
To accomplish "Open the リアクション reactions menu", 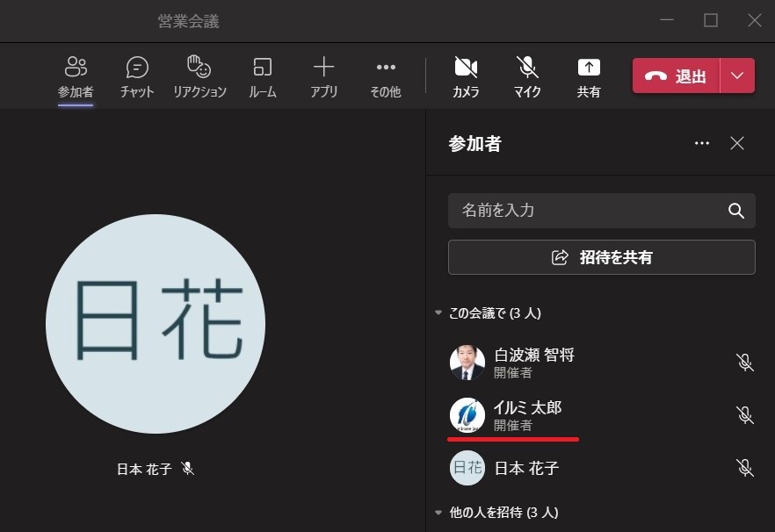I will pyautogui.click(x=199, y=77).
